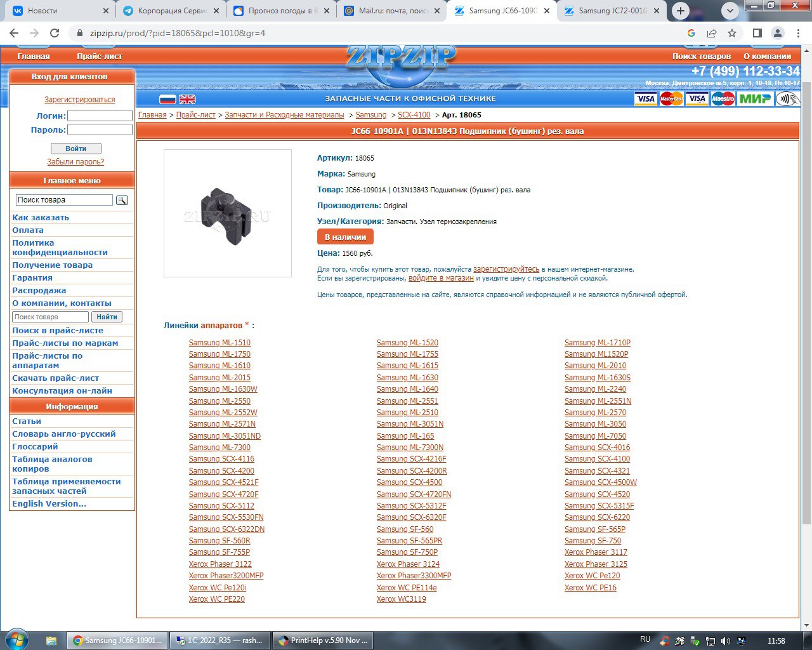The height and width of the screenshot is (650, 812).
Task: Open the Windows Start menu
Action: click(16, 639)
